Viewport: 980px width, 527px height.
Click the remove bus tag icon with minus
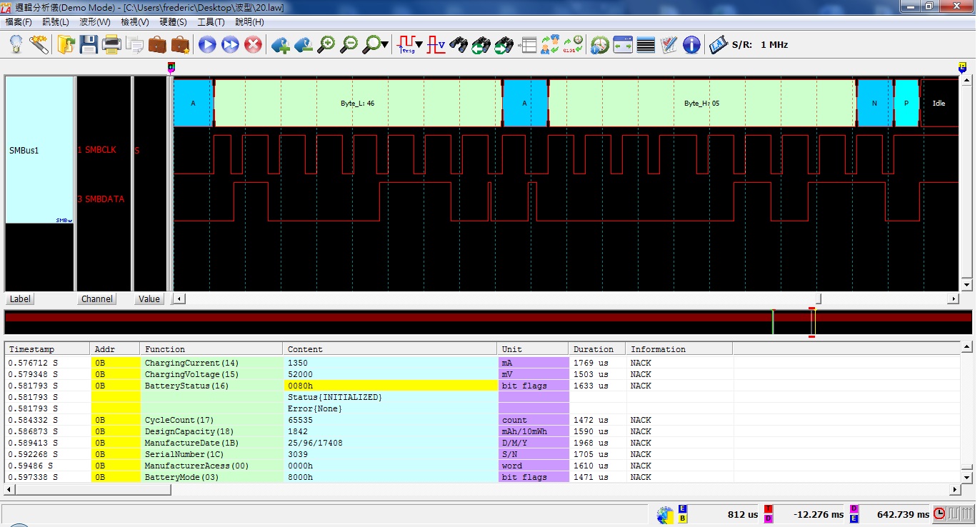303,45
